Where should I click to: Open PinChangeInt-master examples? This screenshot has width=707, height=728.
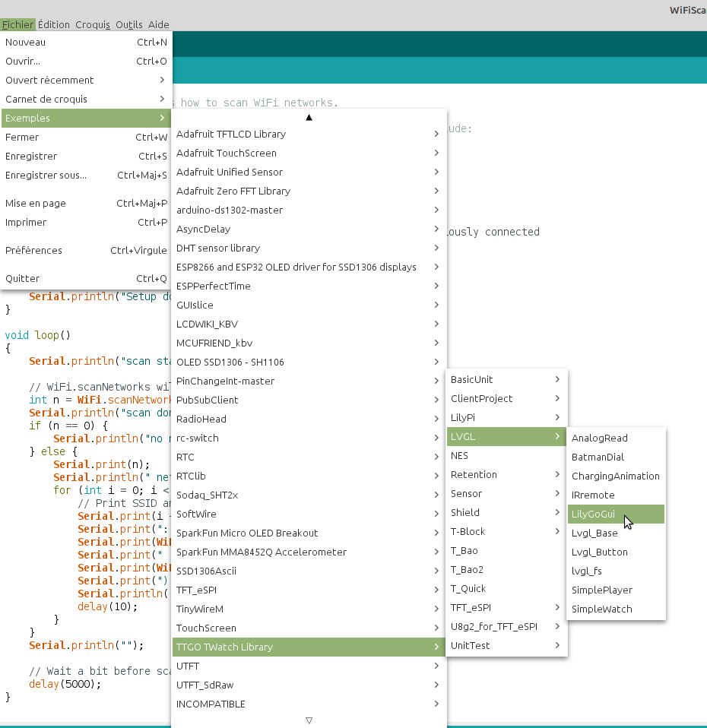(x=309, y=381)
